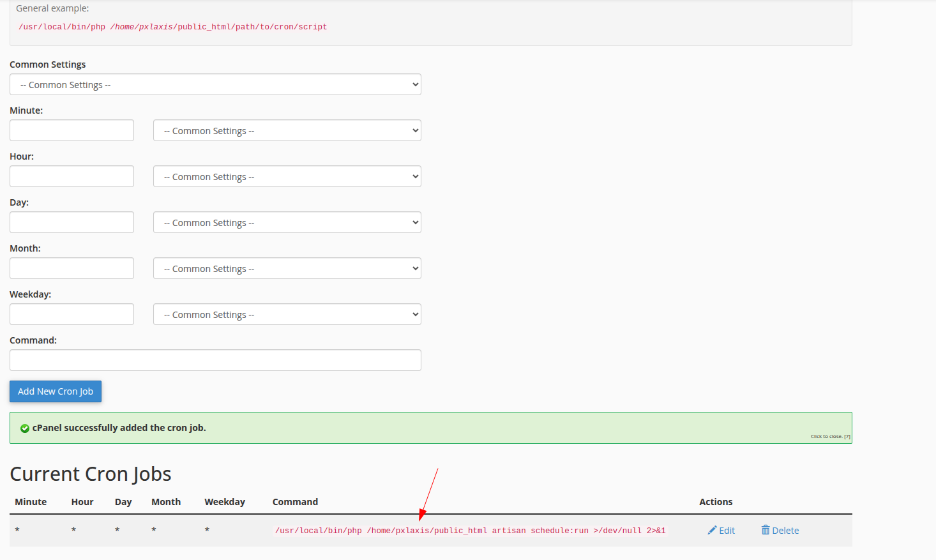Open the Day Common Settings dropdown
This screenshot has height=560, width=936.
coord(287,222)
